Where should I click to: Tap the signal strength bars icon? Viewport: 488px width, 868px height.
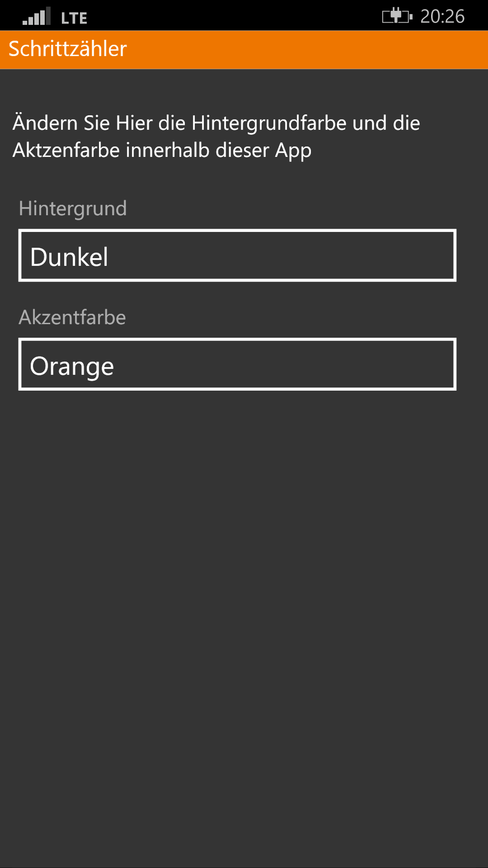[x=36, y=17]
